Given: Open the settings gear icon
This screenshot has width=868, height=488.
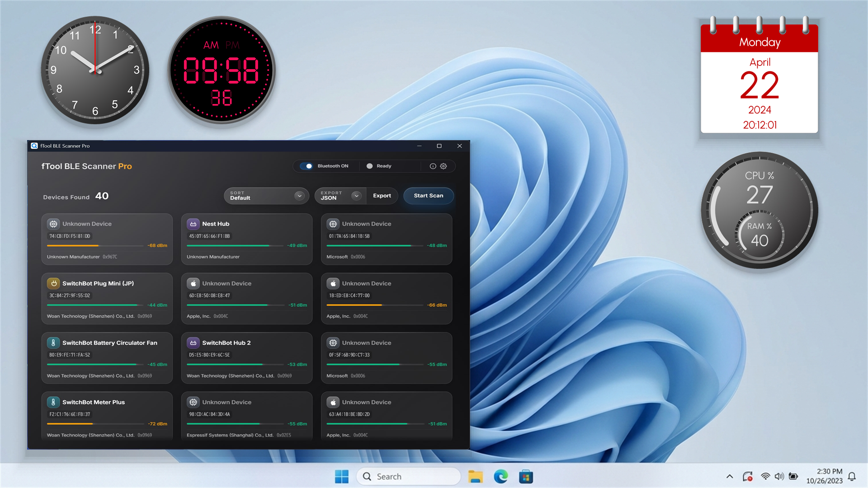Looking at the screenshot, I should tap(443, 166).
